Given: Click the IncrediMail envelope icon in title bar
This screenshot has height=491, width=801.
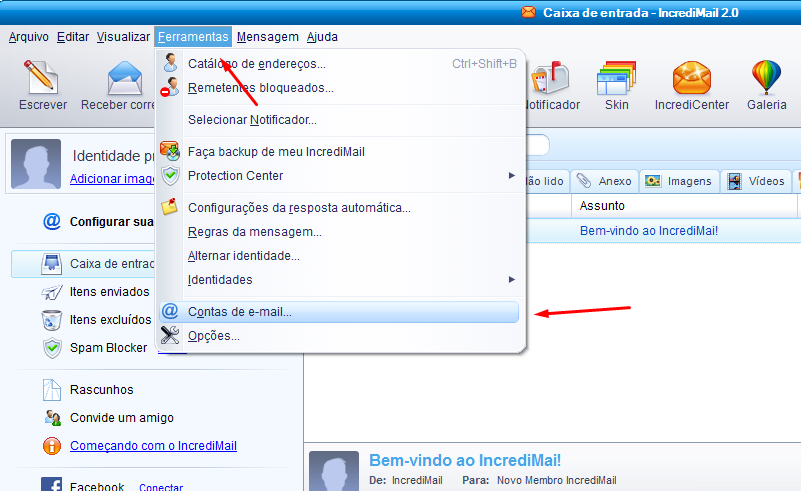Looking at the screenshot, I should (529, 12).
